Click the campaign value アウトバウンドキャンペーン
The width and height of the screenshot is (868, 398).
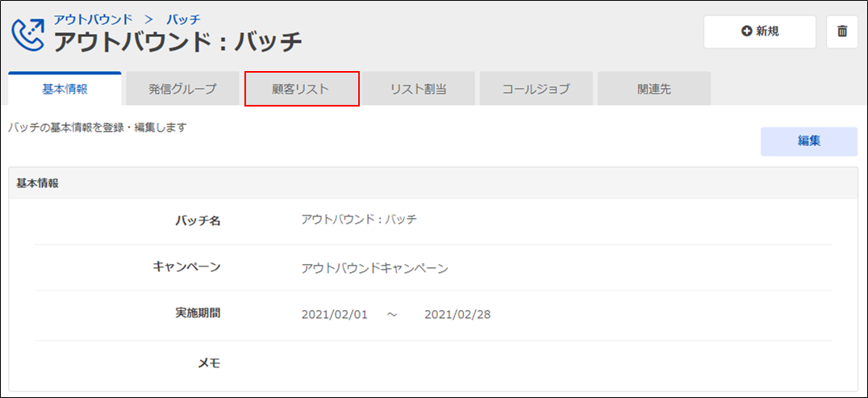(x=374, y=268)
